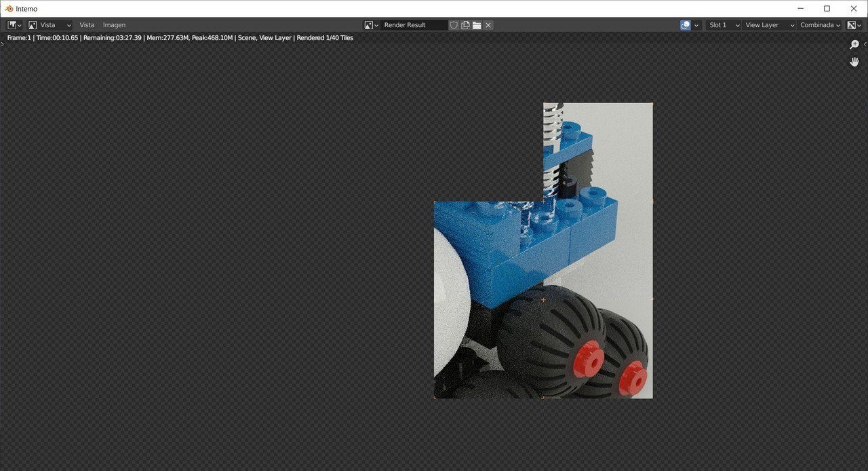This screenshot has height=471, width=868.
Task: Open the View Layer dropdown
Action: point(769,25)
